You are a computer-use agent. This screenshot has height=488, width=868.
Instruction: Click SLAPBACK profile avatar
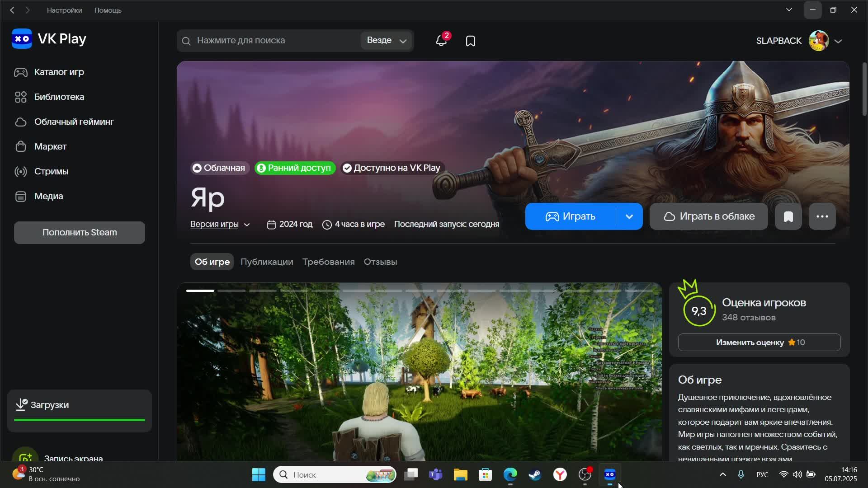(x=819, y=41)
